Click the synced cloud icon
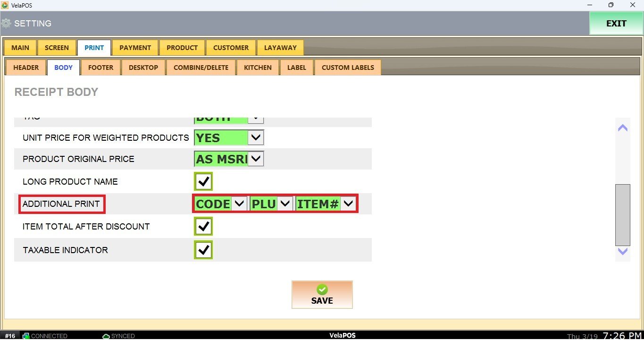644x340 pixels. point(106,336)
